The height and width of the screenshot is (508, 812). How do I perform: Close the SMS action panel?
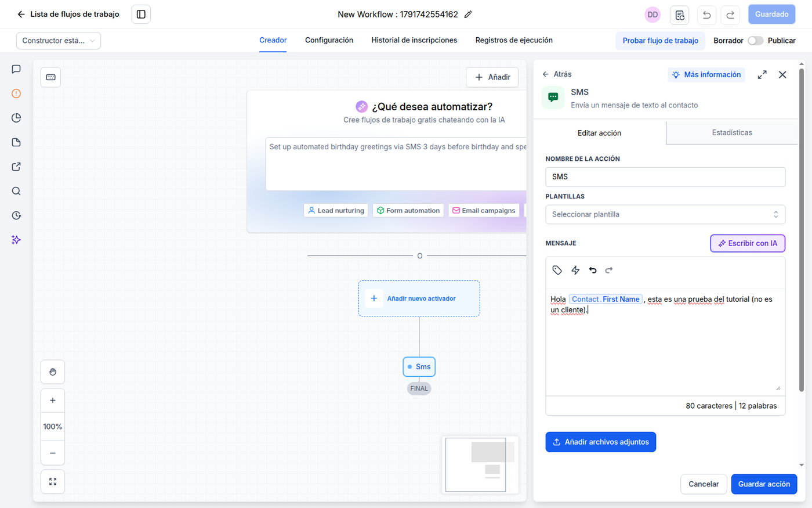tap(782, 75)
